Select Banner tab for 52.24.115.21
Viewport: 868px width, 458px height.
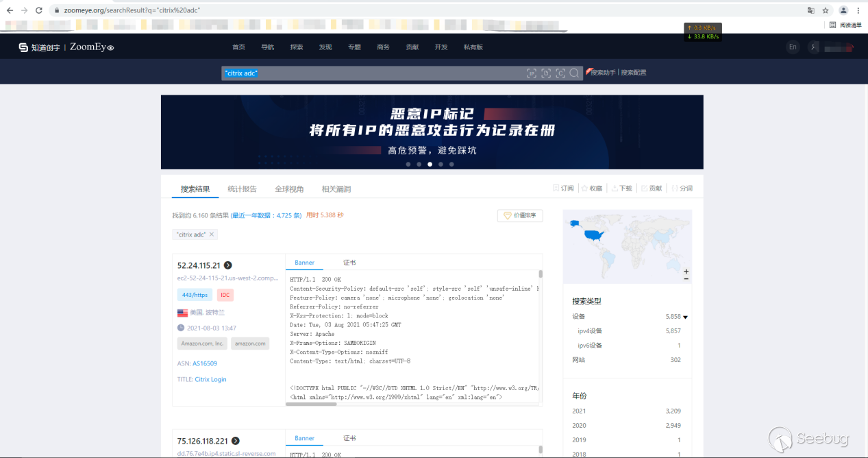[x=305, y=263]
